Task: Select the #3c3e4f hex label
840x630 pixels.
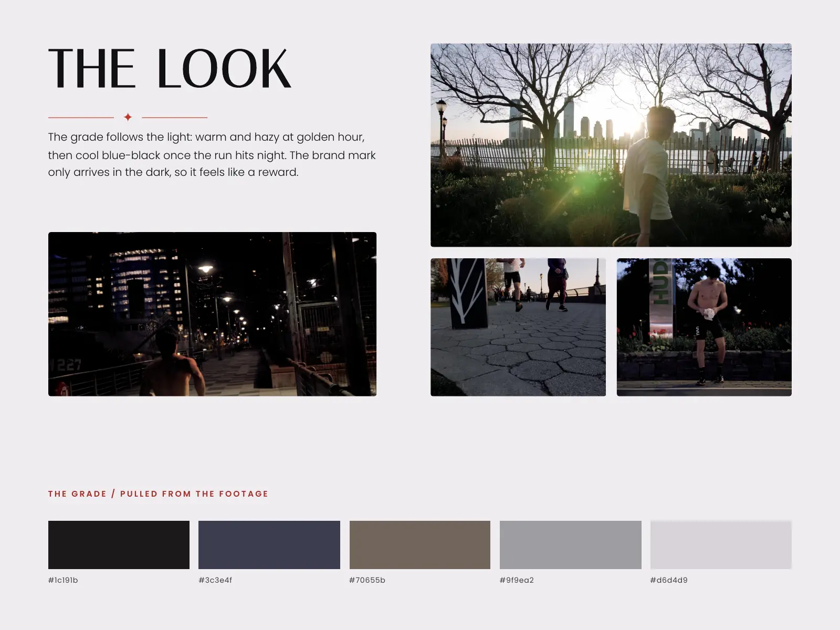Action: coord(215,580)
